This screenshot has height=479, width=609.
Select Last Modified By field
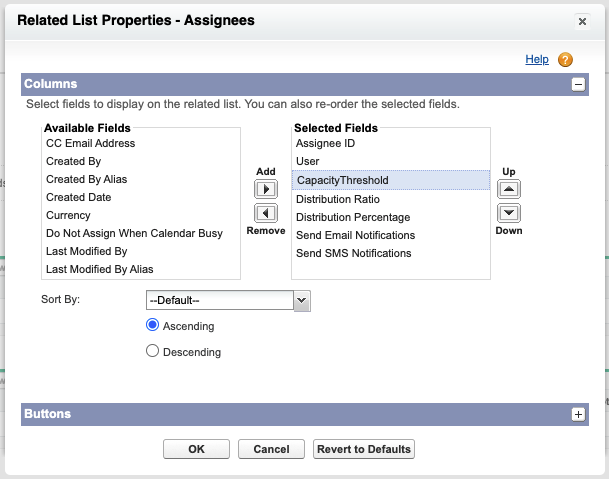(141, 251)
